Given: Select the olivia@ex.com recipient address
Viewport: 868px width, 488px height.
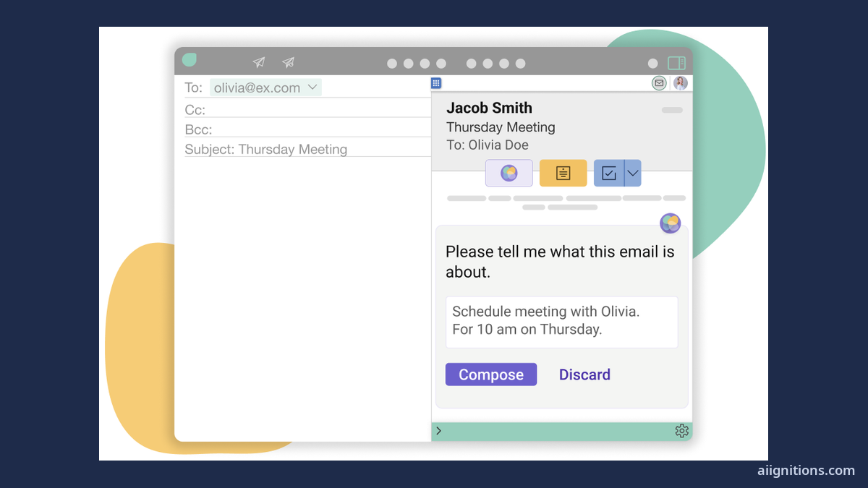Looking at the screenshot, I should pyautogui.click(x=257, y=88).
